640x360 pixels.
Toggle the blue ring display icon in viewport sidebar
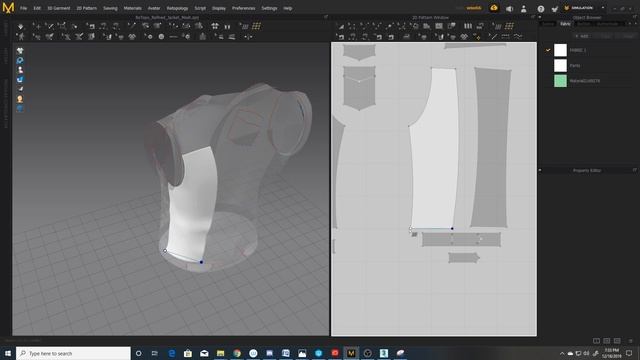(20, 60)
